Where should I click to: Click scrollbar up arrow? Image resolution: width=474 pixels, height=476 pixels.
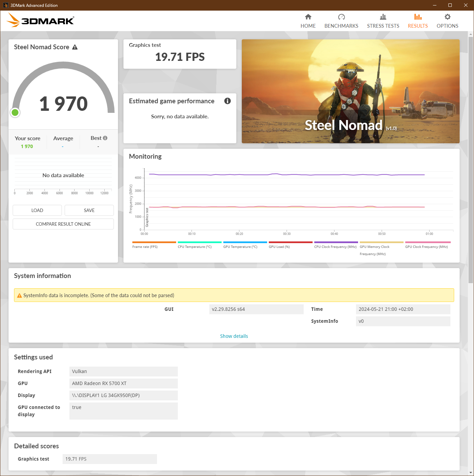point(471,34)
